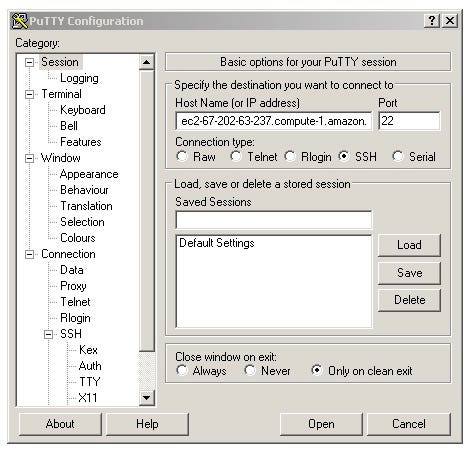The width and height of the screenshot is (473, 453).
Task: Open the Translation category
Action: coord(86,206)
